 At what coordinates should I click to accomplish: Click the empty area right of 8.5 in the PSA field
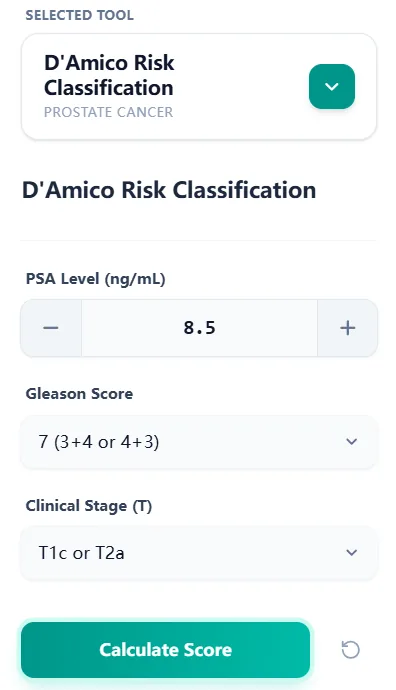[268, 328]
